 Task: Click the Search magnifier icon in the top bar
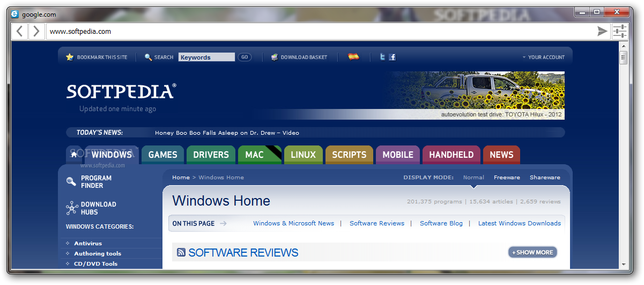point(149,57)
